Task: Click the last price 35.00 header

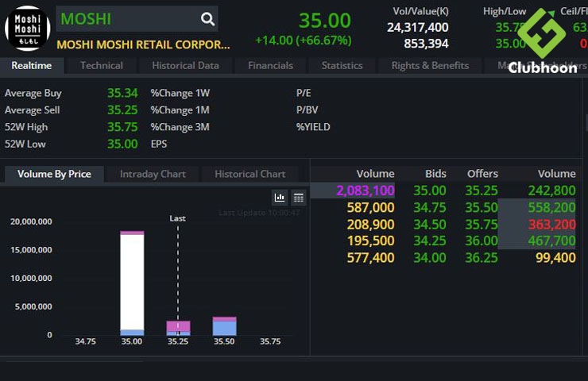Action: [325, 20]
